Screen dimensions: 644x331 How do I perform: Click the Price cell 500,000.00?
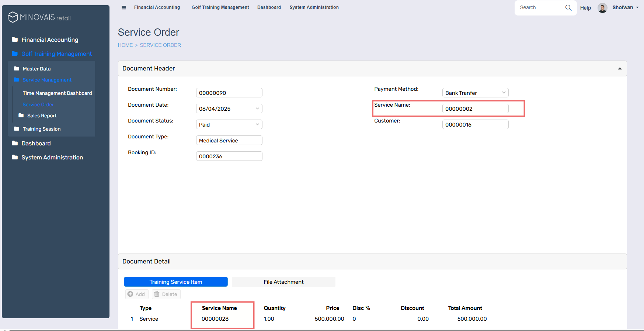(329, 319)
